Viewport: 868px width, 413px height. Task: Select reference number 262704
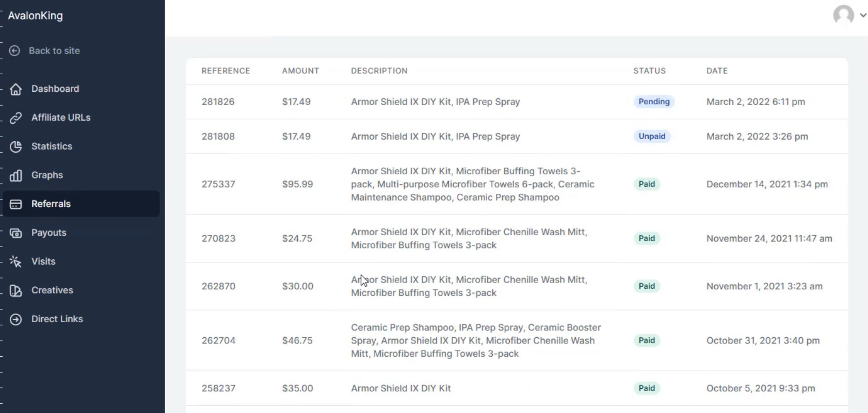(x=218, y=340)
